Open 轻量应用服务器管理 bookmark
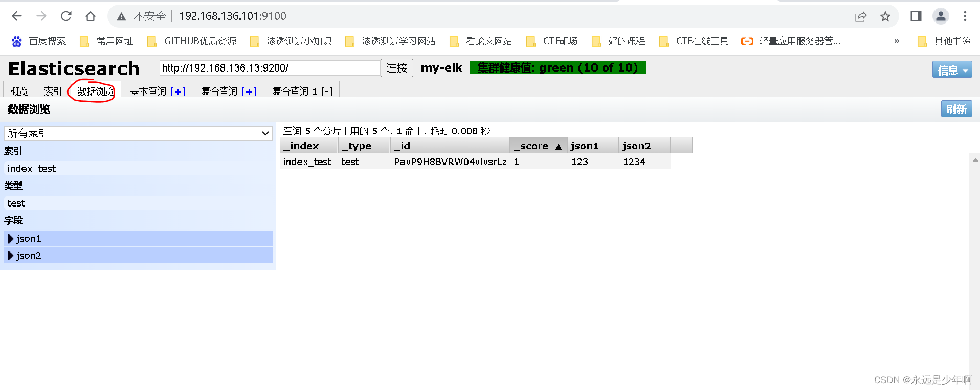980x390 pixels. click(791, 41)
